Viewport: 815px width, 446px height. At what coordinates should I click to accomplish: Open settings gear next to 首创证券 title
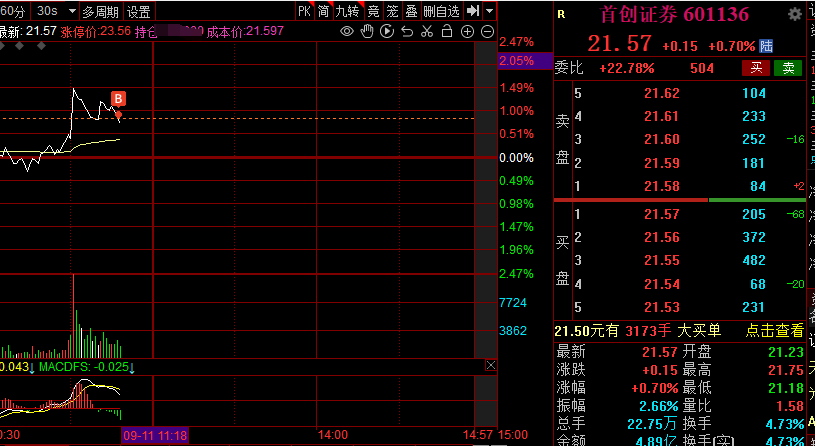795,14
